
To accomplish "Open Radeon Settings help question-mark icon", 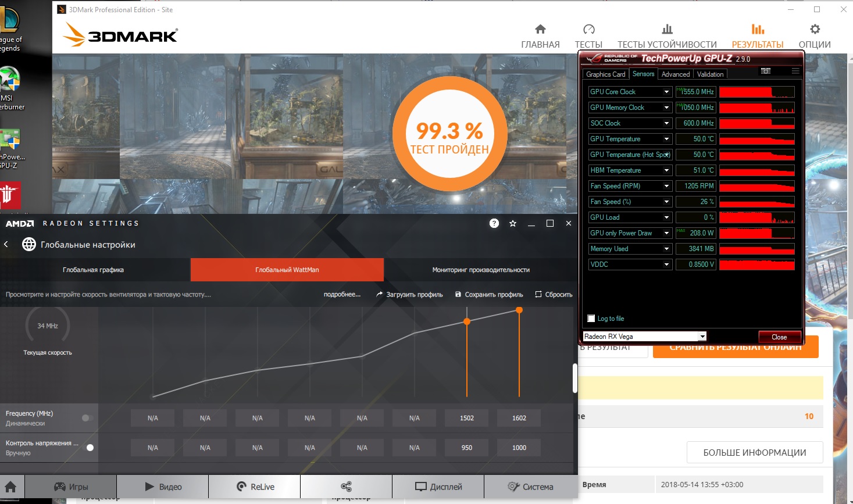I will [x=494, y=223].
